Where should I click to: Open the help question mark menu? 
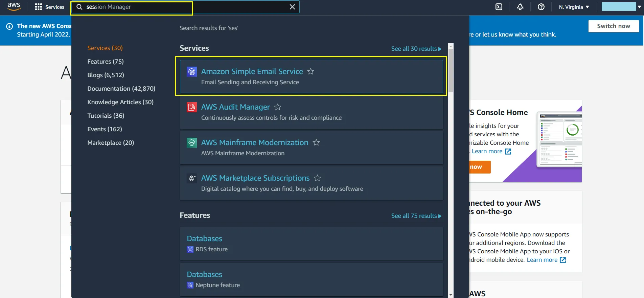[541, 7]
